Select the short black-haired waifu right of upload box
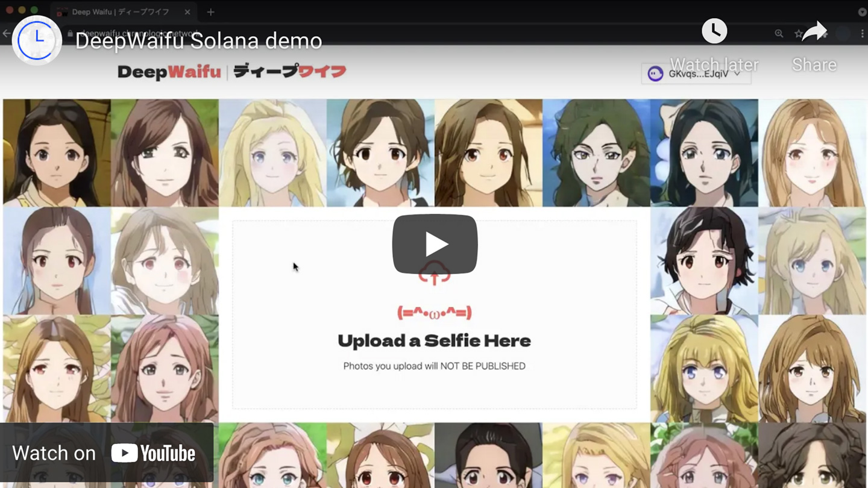 [704, 260]
